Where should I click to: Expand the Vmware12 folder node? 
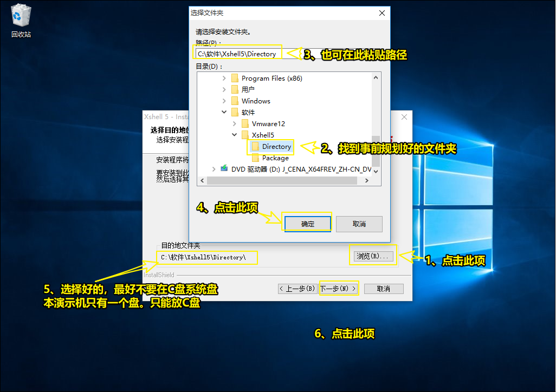point(235,123)
